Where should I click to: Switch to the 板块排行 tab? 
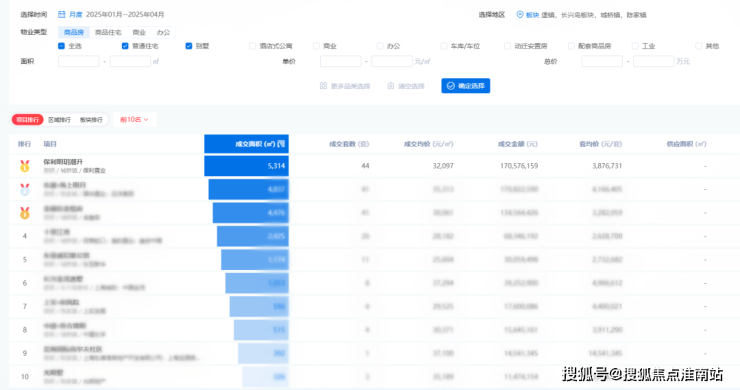point(91,119)
